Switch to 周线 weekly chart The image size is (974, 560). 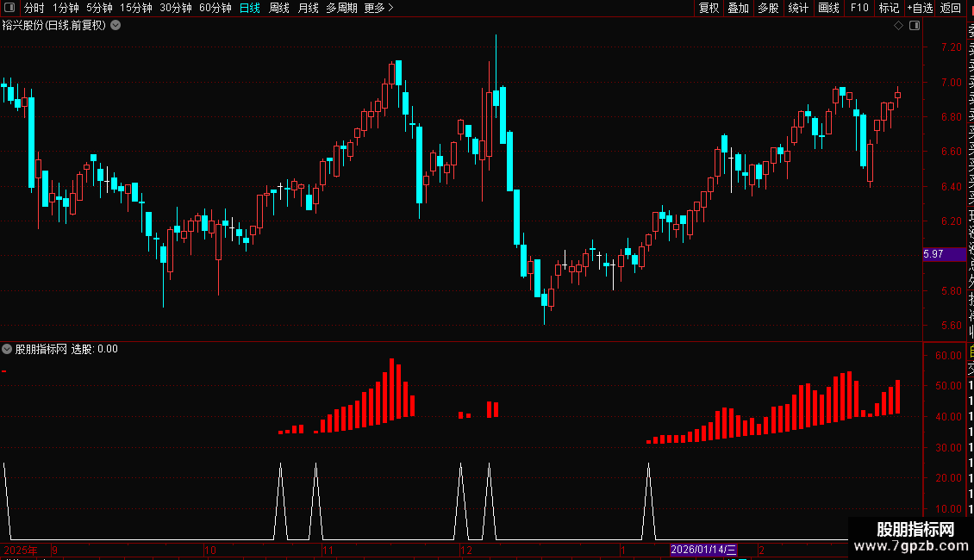pyautogui.click(x=279, y=8)
